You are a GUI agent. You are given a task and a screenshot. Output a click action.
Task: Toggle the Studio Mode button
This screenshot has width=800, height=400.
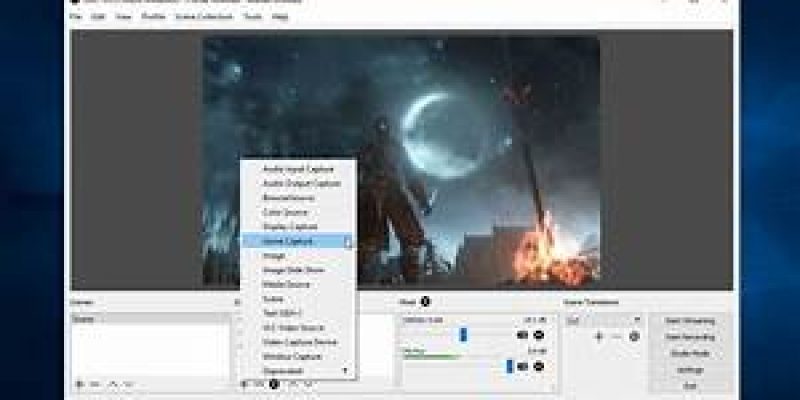tap(689, 354)
